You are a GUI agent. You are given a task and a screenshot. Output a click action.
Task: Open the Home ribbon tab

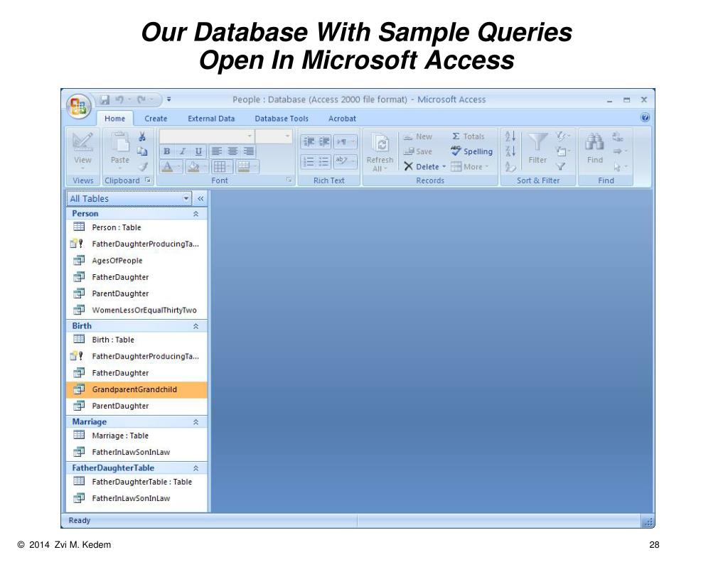tap(114, 119)
